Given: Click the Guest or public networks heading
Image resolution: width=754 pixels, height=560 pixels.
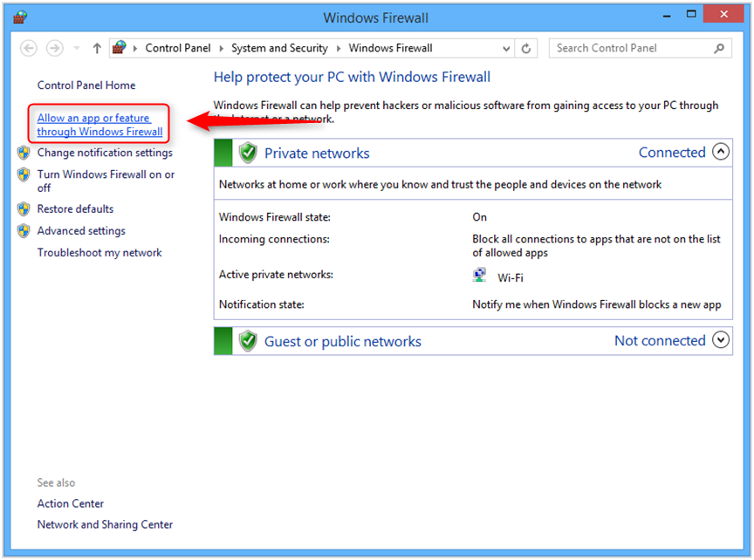Looking at the screenshot, I should click(x=343, y=342).
